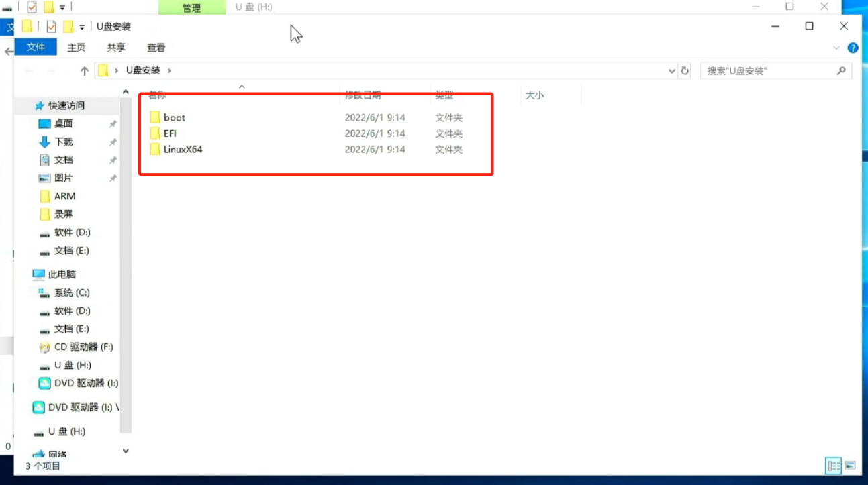Navigate up one folder level

[x=85, y=70]
